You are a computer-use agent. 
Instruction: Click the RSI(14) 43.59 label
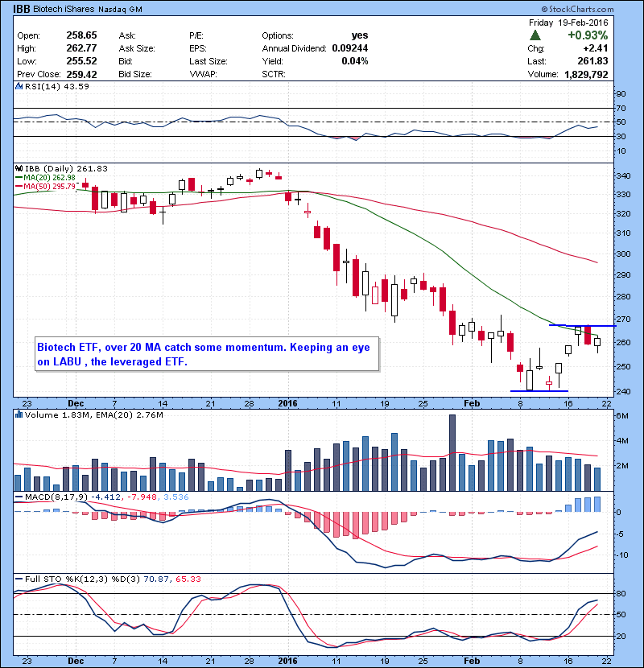point(56,86)
